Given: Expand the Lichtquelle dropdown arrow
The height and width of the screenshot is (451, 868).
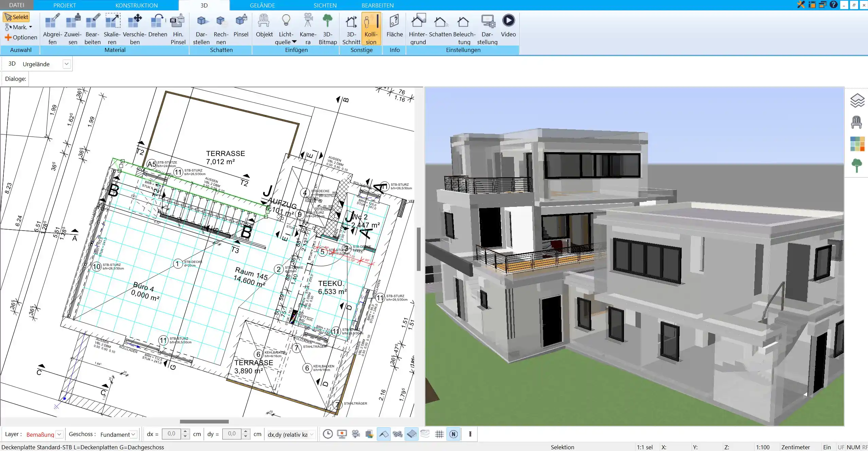Looking at the screenshot, I should tap(294, 42).
